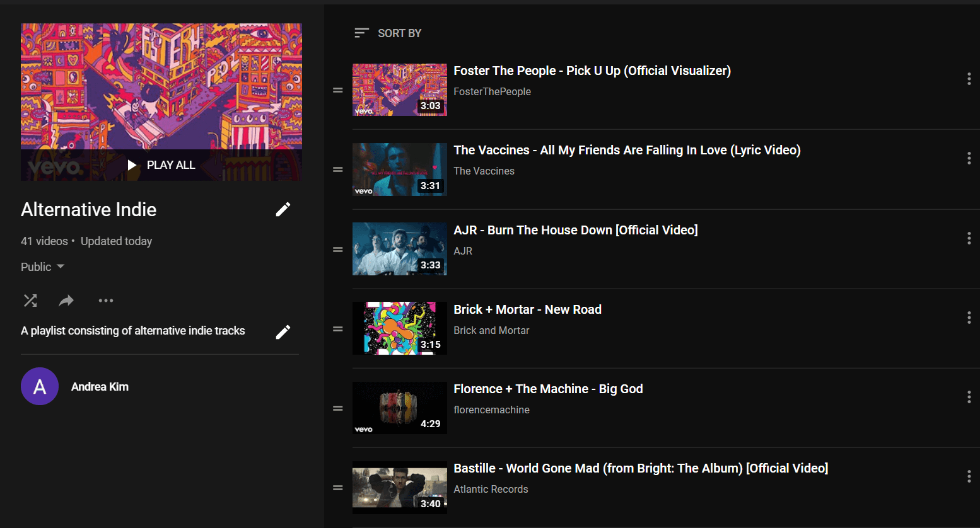Visit the FosterThePeople channel
The height and width of the screenshot is (528, 980).
pyautogui.click(x=492, y=91)
